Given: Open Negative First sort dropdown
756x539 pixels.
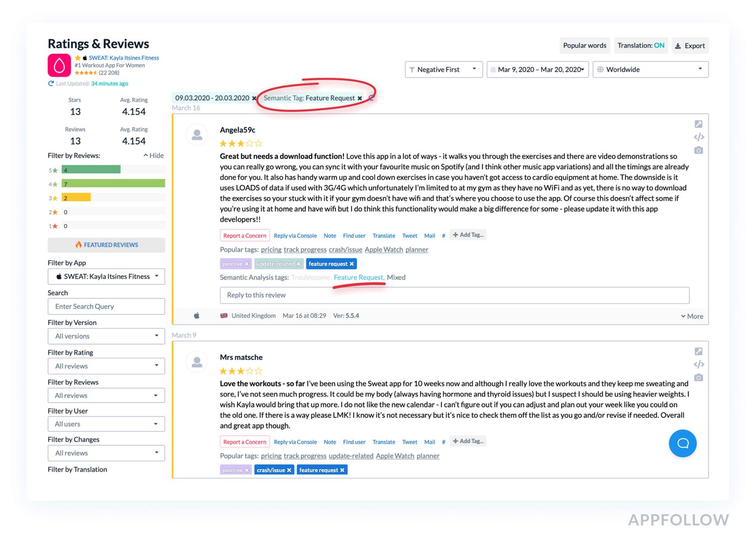Looking at the screenshot, I should tap(443, 69).
